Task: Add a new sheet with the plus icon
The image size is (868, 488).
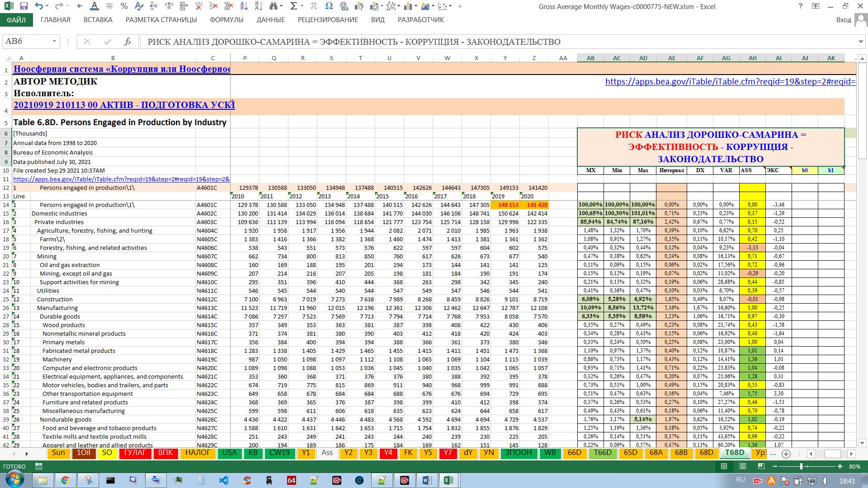Action: tap(786, 454)
